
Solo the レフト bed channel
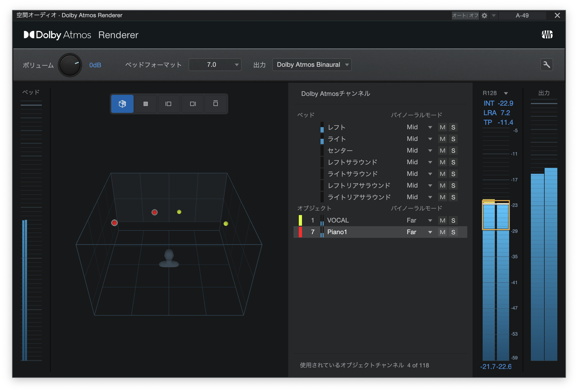[x=453, y=127]
